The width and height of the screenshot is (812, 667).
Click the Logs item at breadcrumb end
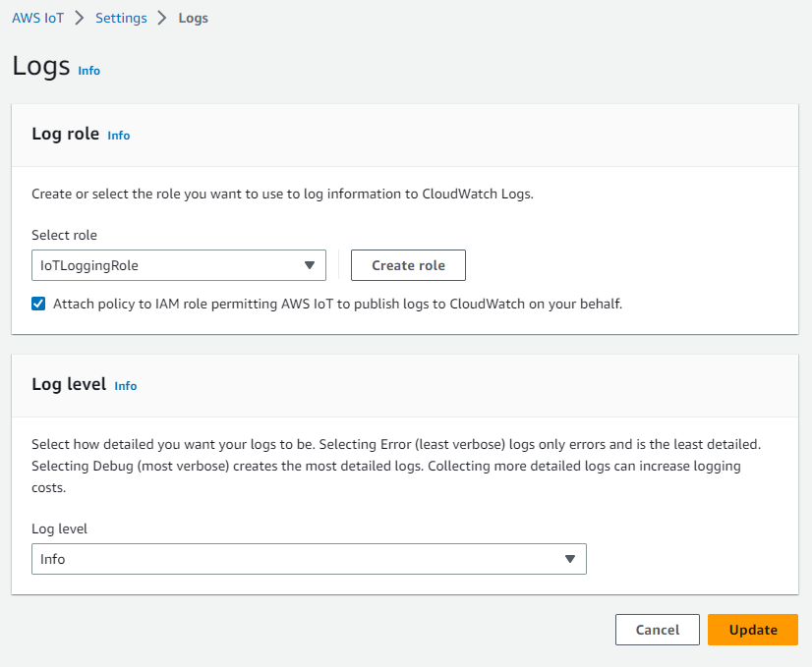(194, 18)
